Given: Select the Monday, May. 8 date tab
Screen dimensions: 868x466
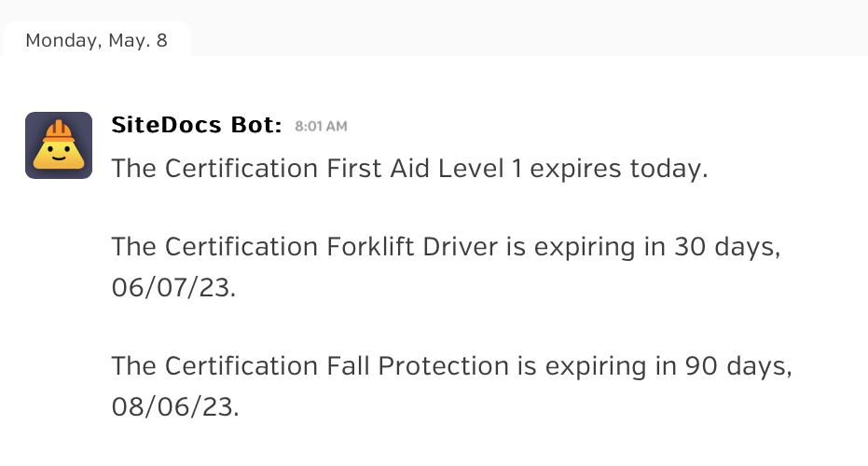Looking at the screenshot, I should tap(96, 40).
